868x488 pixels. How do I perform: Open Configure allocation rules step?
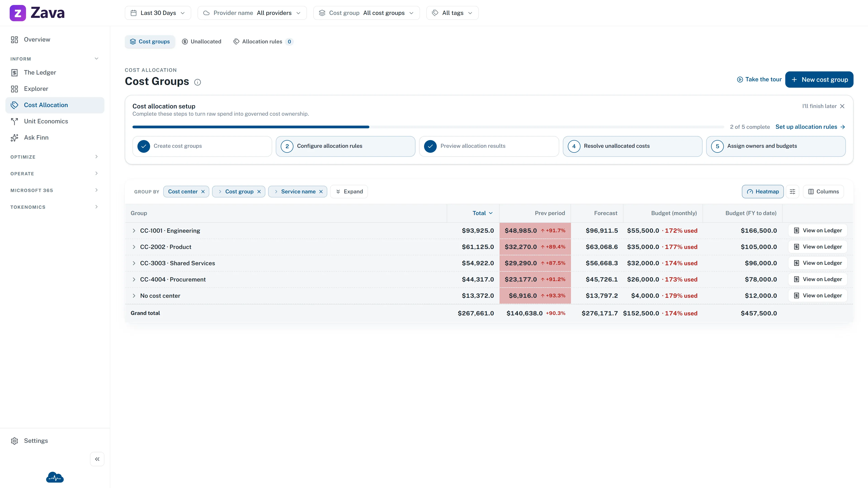[345, 146]
